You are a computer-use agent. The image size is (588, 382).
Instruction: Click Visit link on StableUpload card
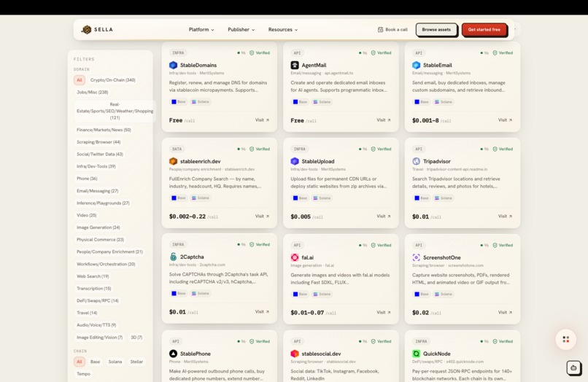click(x=384, y=217)
